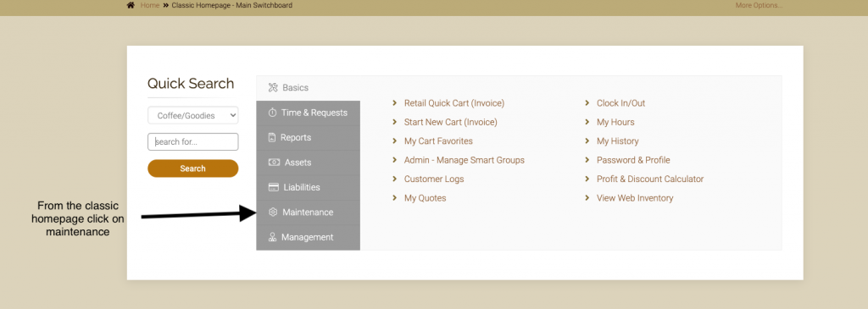Open Start New Cart (Invoice)
Image resolution: width=868 pixels, height=309 pixels.
pyautogui.click(x=451, y=122)
